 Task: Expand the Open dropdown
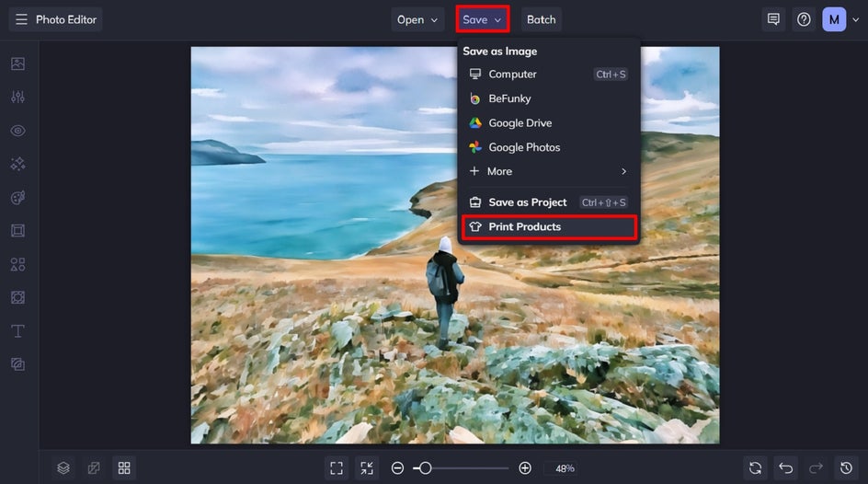tap(417, 19)
